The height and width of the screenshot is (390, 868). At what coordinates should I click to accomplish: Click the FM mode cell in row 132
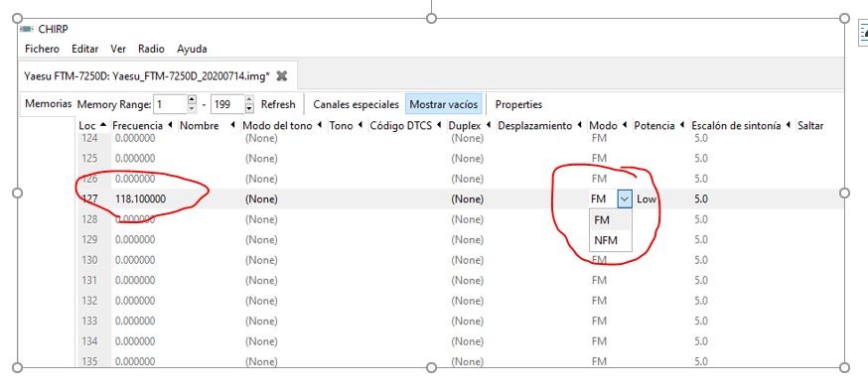coord(599,301)
